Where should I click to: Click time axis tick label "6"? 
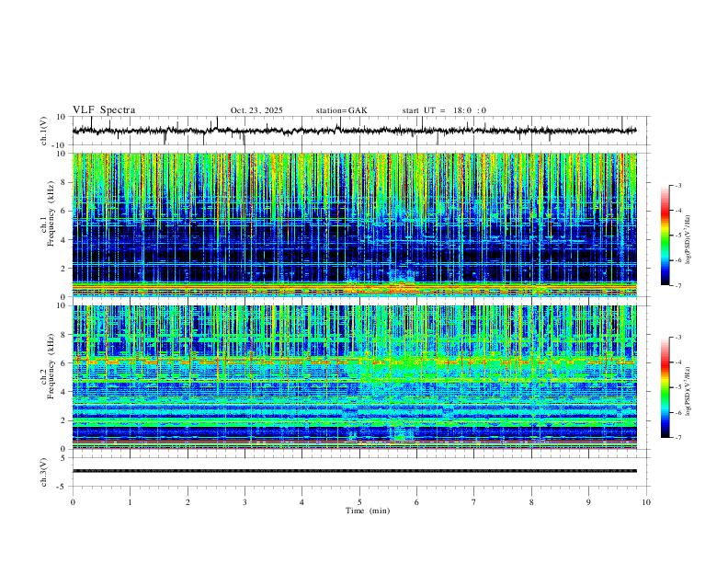(416, 502)
